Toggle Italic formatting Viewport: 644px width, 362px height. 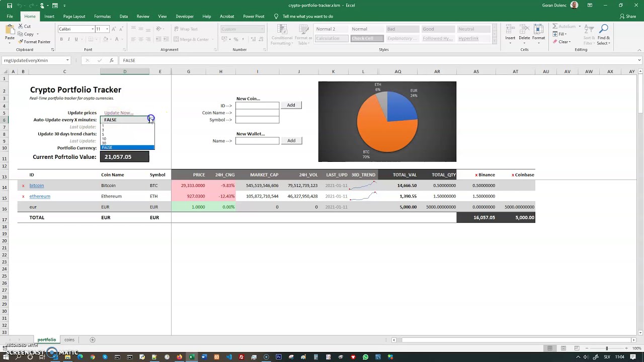pyautogui.click(x=69, y=39)
